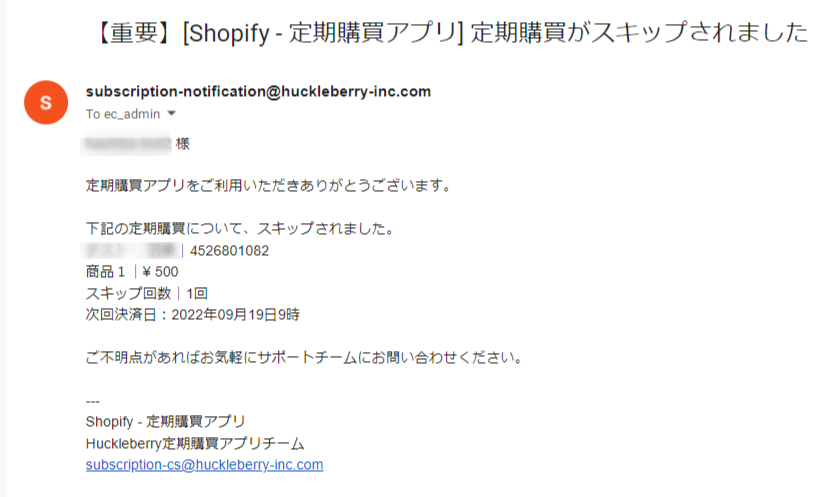817x497 pixels.
Task: Click the スキップ回数 1回 line
Action: pyautogui.click(x=146, y=293)
